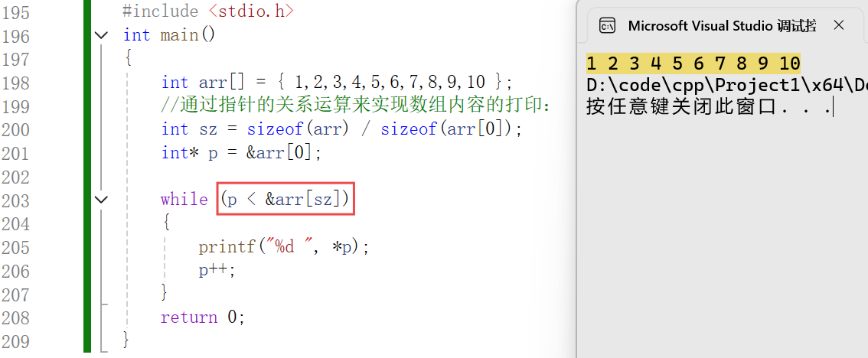868x358 pixels.
Task: Select the Microsoft Visual Studio debug console tab
Action: [x=722, y=25]
